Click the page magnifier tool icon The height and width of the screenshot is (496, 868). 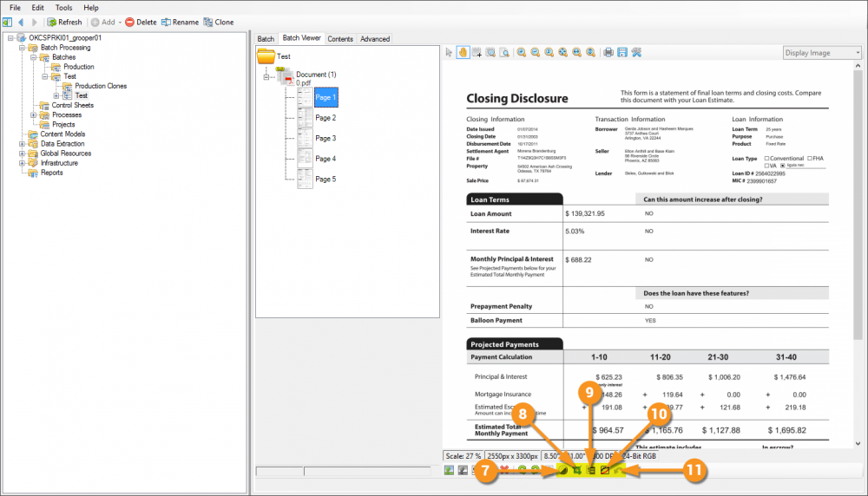(504, 53)
